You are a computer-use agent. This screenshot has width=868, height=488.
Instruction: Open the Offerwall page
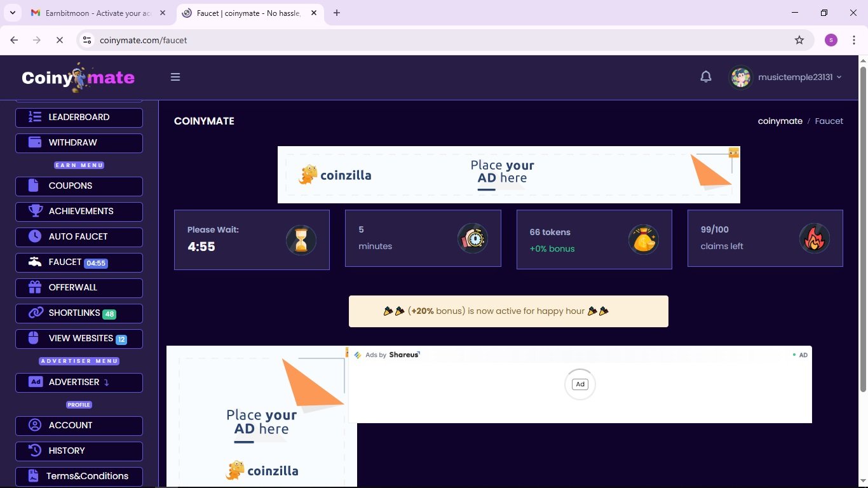(x=79, y=287)
